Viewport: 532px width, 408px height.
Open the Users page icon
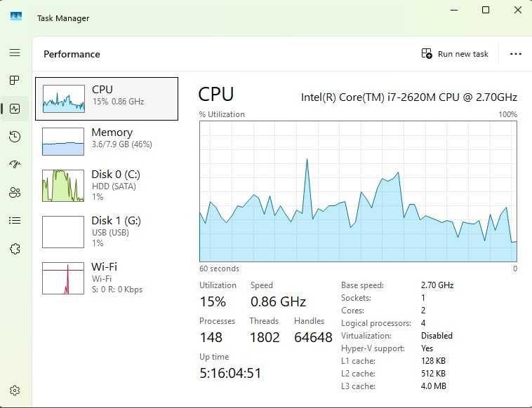[x=15, y=193]
